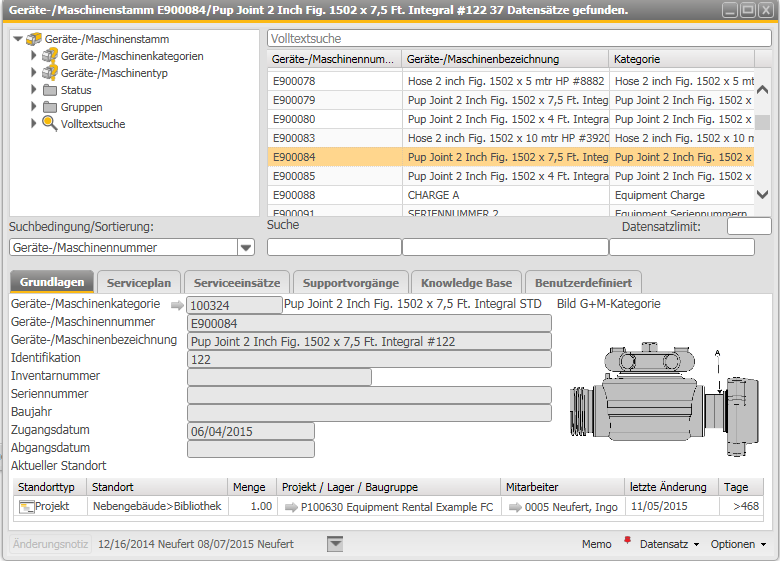Open the Suchbedingung/Sortierung dropdown
Viewport: 780px width, 561px height.
click(246, 248)
